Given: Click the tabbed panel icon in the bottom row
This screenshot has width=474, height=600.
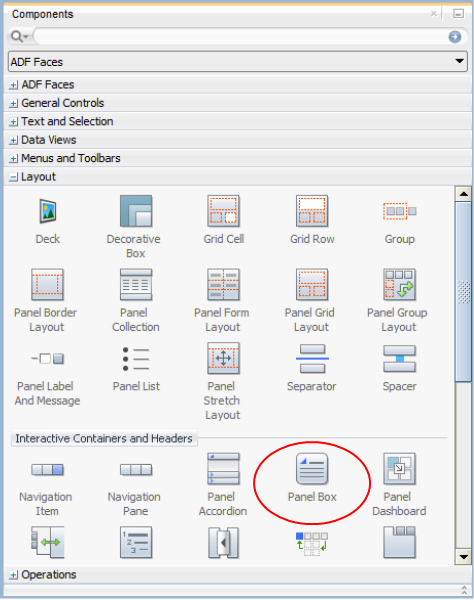Looking at the screenshot, I should pos(399,542).
